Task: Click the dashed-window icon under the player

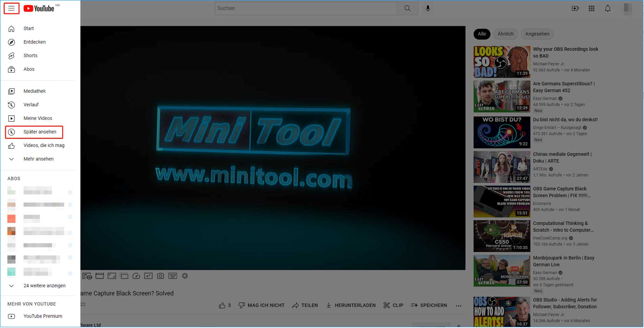Action: tap(124, 276)
